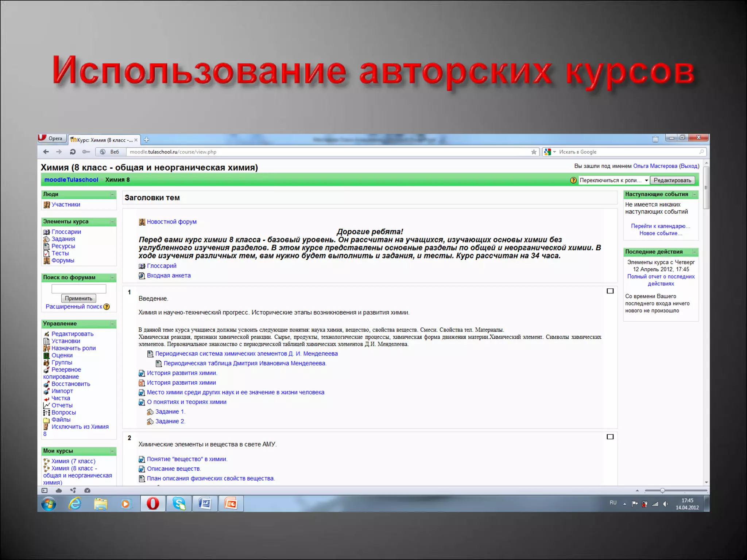Click the browser Reload button

[73, 152]
